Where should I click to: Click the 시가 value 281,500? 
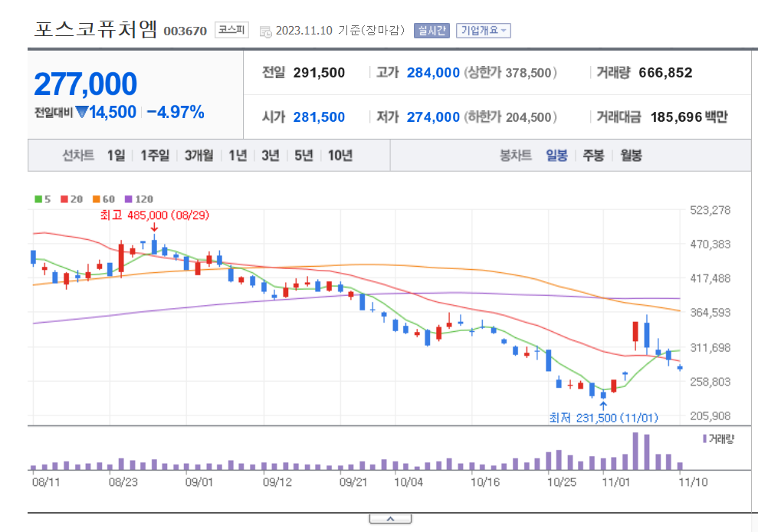pyautogui.click(x=319, y=117)
